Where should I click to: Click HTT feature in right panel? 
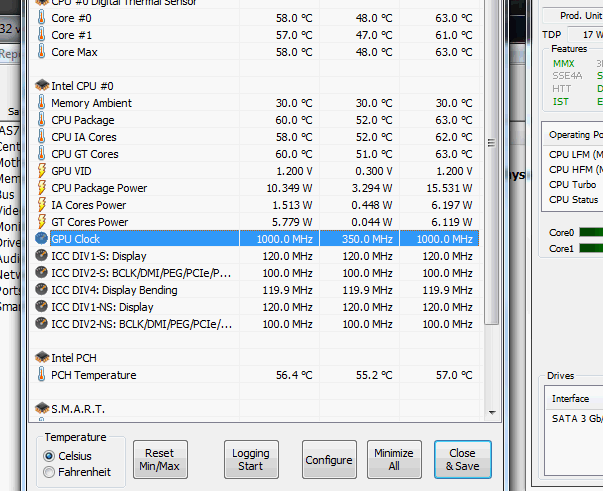click(561, 89)
